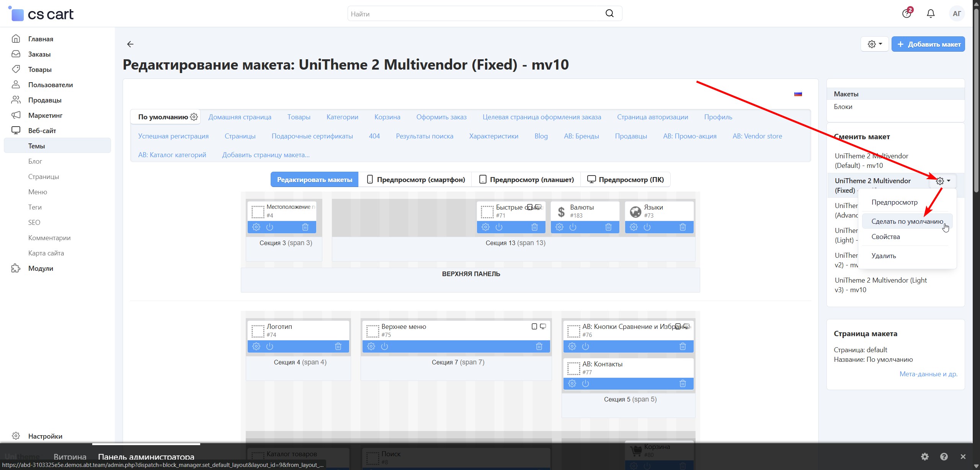This screenshot has width=980, height=470.
Task: Select UniTheme 2 Multivendor (Light v3) layout
Action: pyautogui.click(x=880, y=285)
